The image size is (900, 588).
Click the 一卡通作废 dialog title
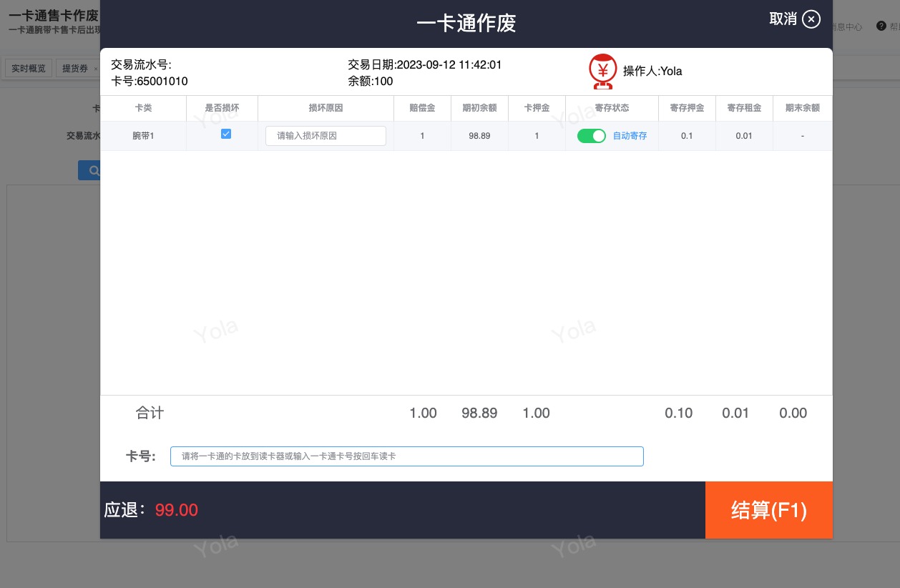click(x=466, y=23)
